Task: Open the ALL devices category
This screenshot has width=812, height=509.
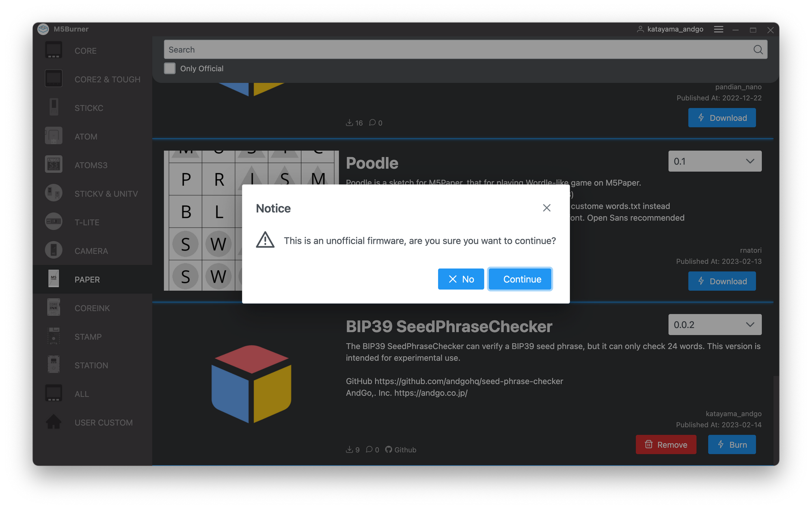Action: (82, 394)
